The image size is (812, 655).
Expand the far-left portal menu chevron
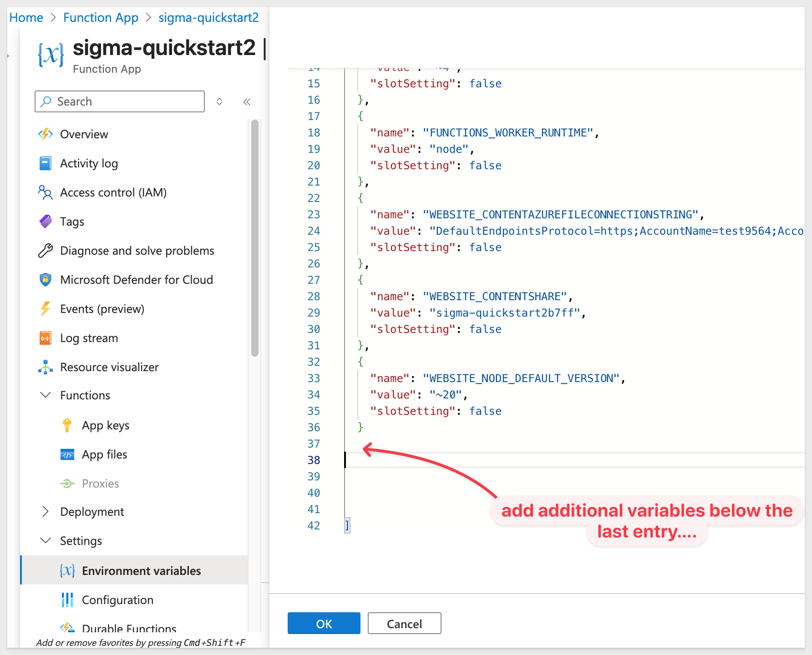click(8, 56)
